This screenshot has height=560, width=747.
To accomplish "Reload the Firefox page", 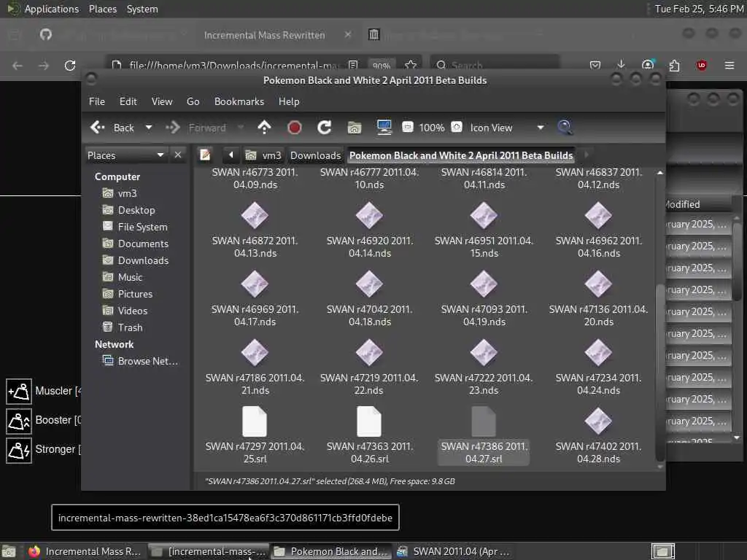I will [x=70, y=65].
